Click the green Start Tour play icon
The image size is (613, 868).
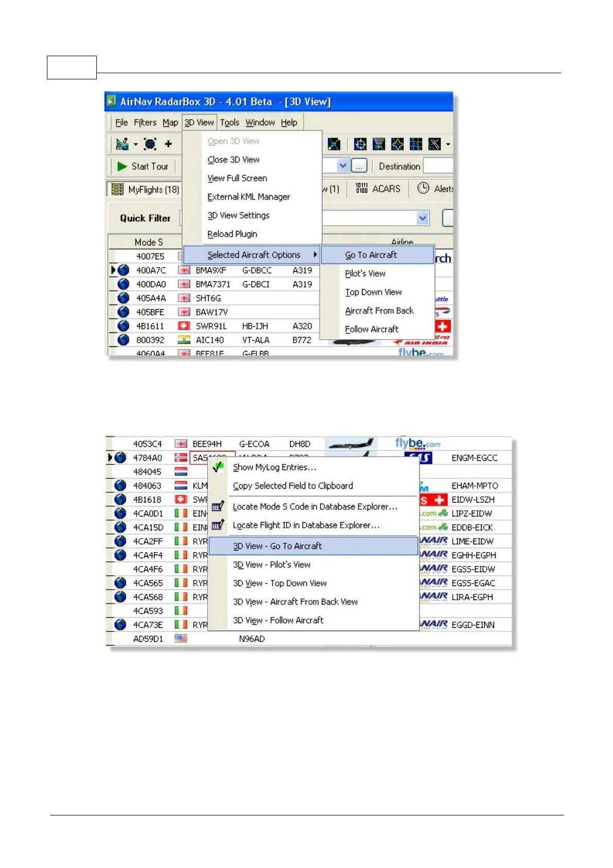tap(122, 166)
